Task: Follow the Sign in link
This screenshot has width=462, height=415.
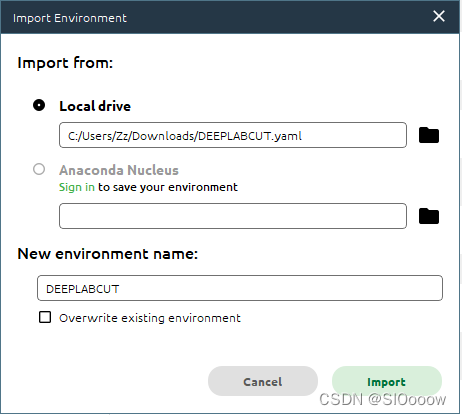Action: [77, 187]
